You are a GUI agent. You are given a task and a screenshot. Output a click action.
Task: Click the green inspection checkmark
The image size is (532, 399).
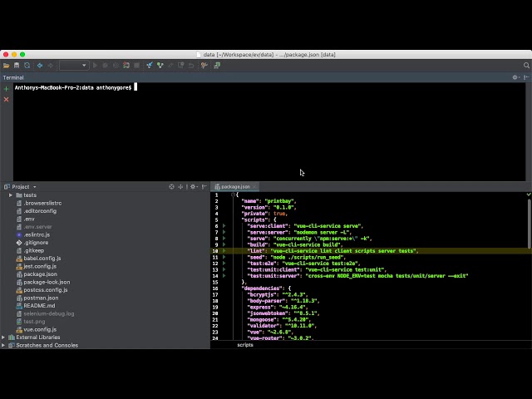(x=529, y=195)
